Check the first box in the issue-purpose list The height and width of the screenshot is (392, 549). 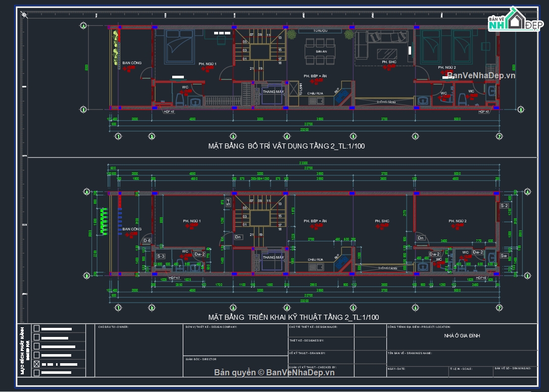36,328
